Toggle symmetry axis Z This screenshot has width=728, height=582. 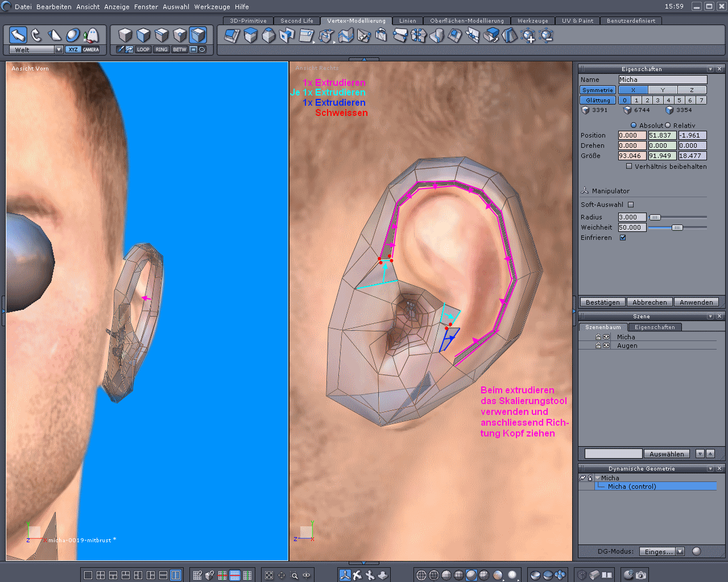pos(692,90)
